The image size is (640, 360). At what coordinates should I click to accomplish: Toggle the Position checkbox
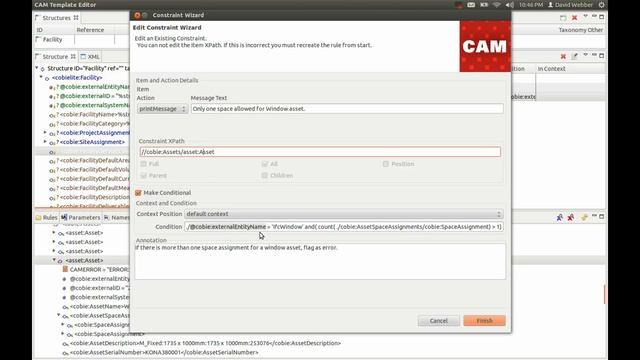tap(385, 164)
